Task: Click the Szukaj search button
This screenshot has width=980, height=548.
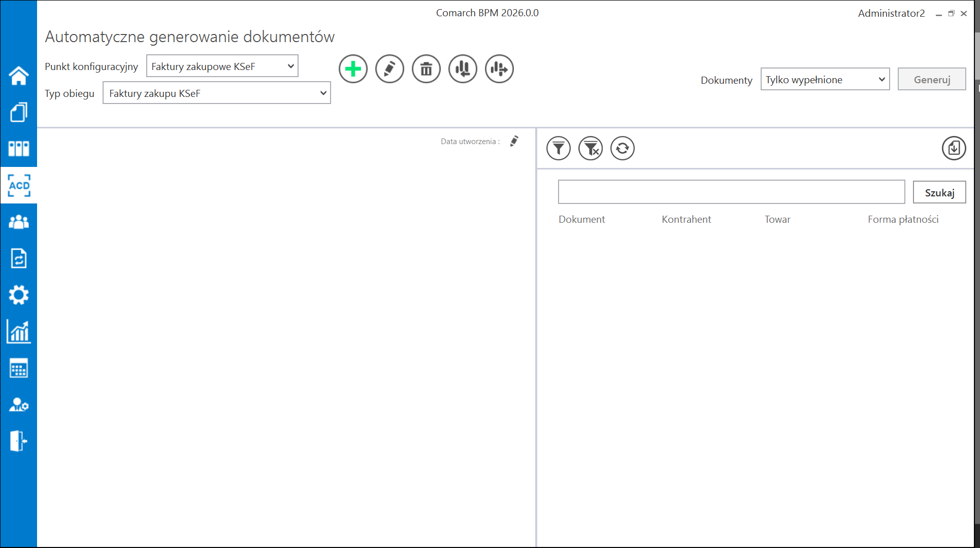Action: click(x=939, y=193)
